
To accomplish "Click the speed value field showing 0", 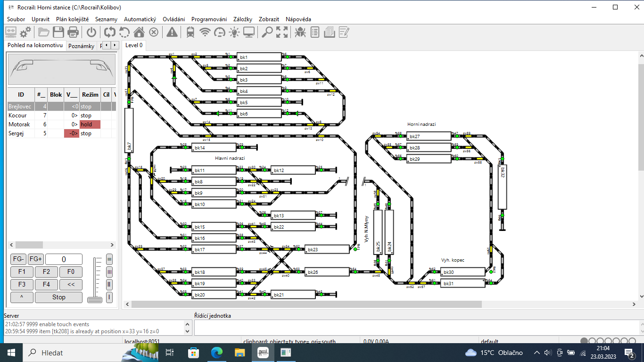I will [x=64, y=259].
